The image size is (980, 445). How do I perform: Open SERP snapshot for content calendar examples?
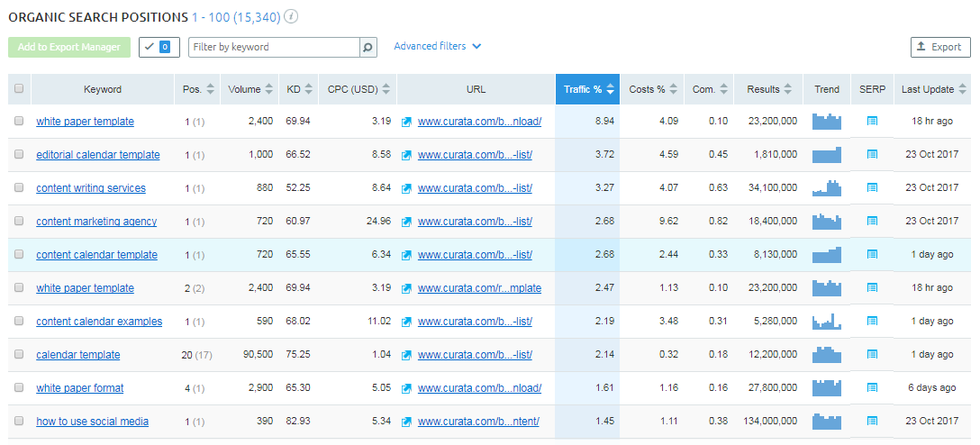pos(872,322)
